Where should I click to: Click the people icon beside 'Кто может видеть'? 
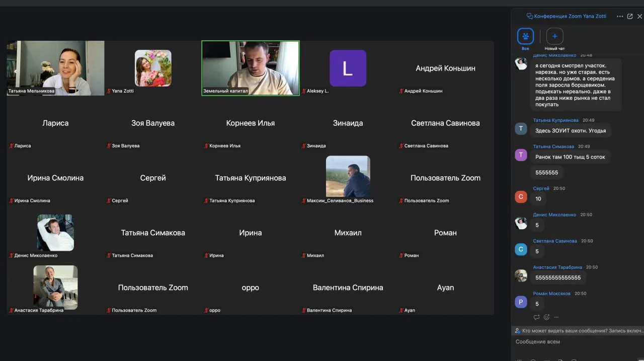pos(518,331)
